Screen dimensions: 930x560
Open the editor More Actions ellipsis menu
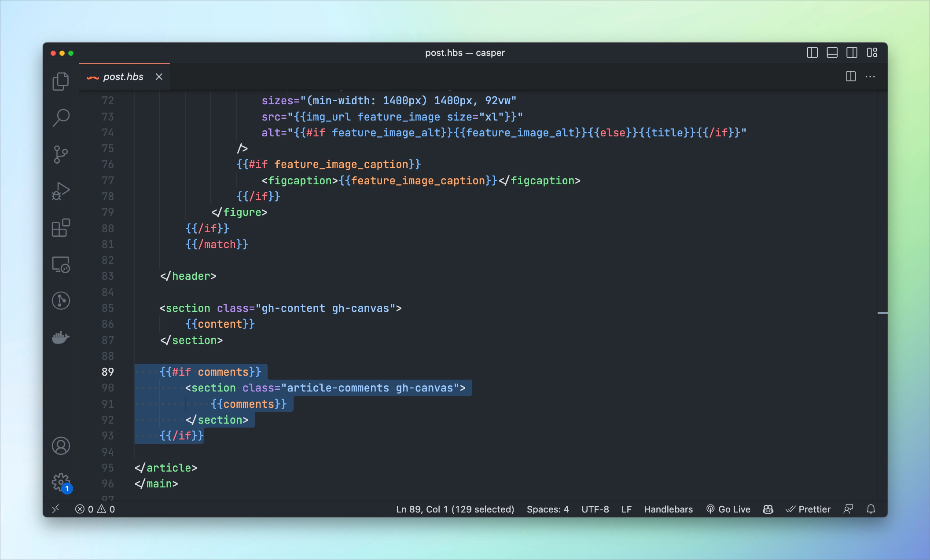pyautogui.click(x=870, y=77)
